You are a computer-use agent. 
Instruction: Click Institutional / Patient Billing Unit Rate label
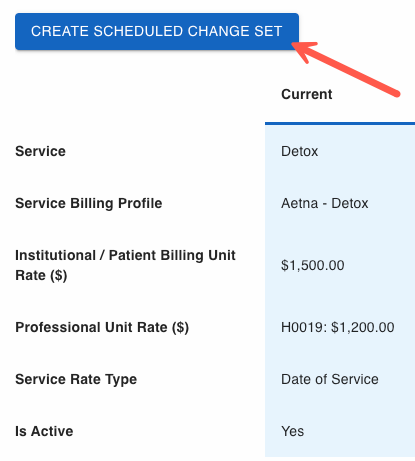tap(125, 265)
